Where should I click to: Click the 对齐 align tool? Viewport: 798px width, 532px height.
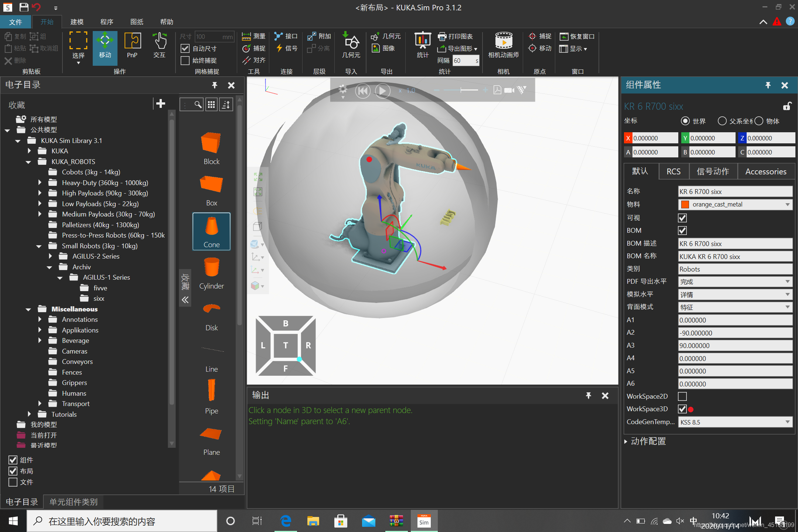click(254, 60)
